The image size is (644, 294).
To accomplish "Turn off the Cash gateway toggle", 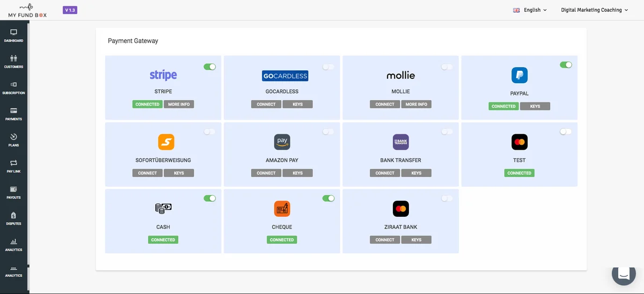I will coord(210,199).
